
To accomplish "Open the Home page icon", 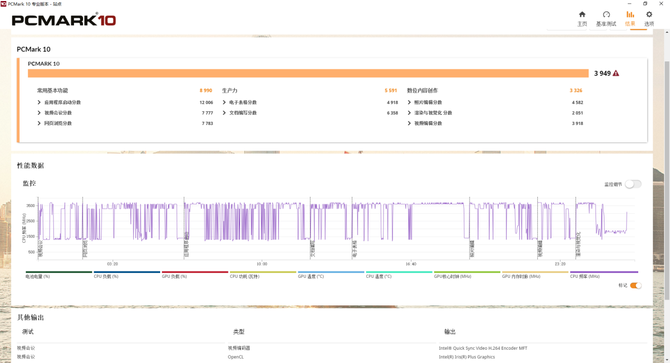I will [x=582, y=15].
